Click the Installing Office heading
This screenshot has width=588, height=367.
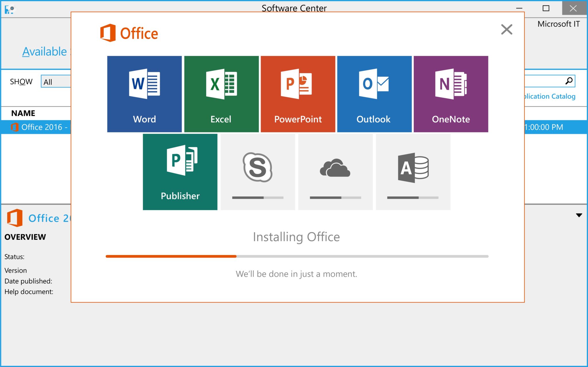click(296, 237)
